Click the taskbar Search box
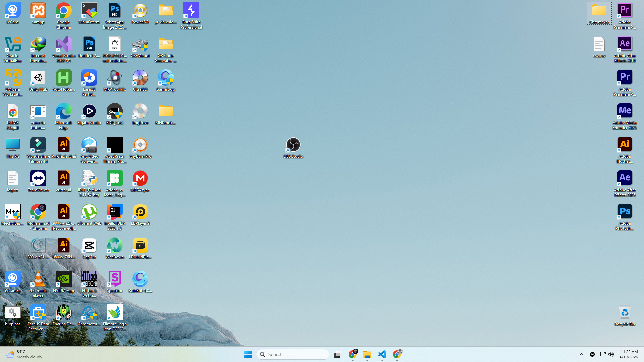This screenshot has width=644, height=362. pos(293,354)
